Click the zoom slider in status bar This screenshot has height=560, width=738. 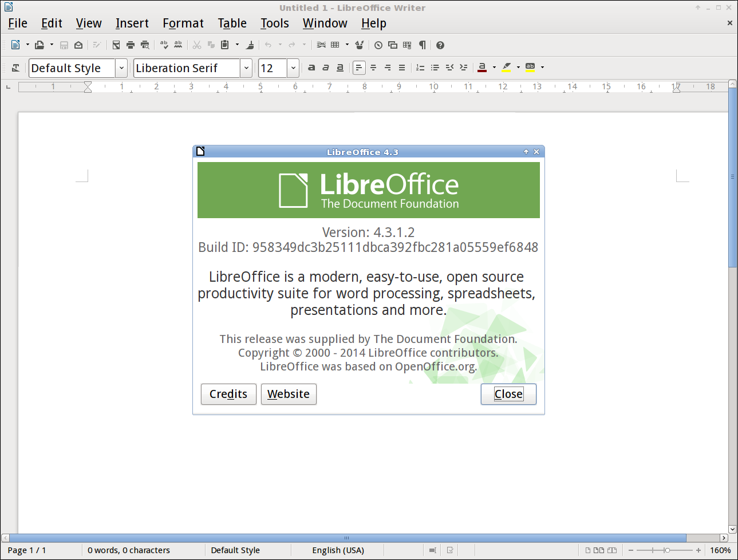[x=666, y=550]
